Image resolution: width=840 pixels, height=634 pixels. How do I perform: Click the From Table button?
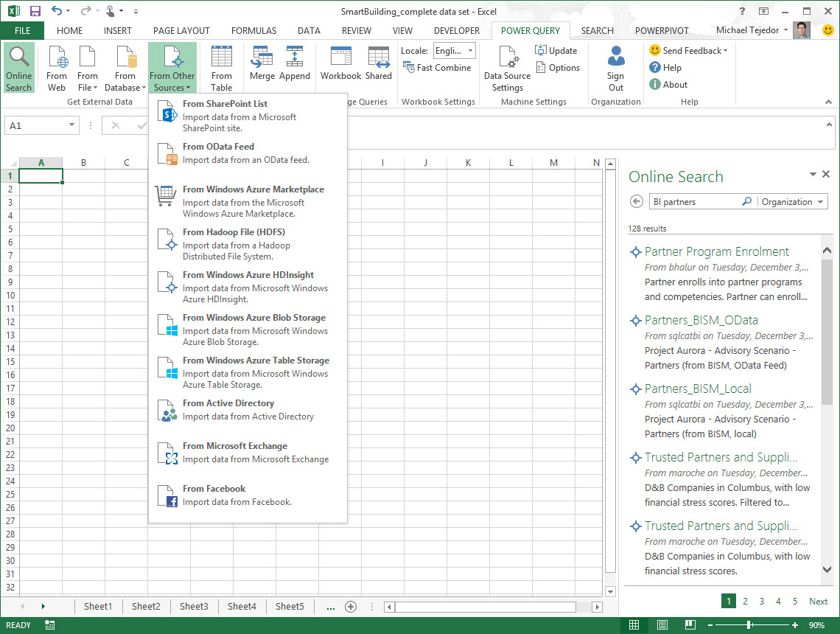221,68
